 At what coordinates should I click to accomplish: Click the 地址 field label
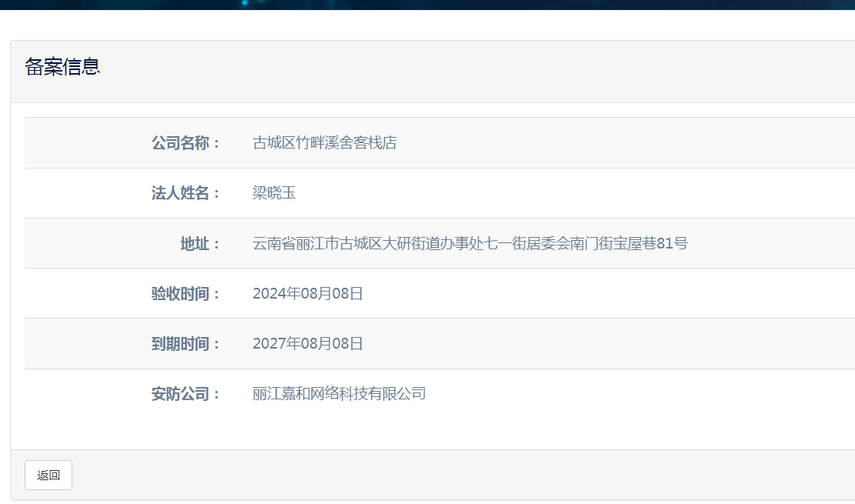[x=200, y=244]
